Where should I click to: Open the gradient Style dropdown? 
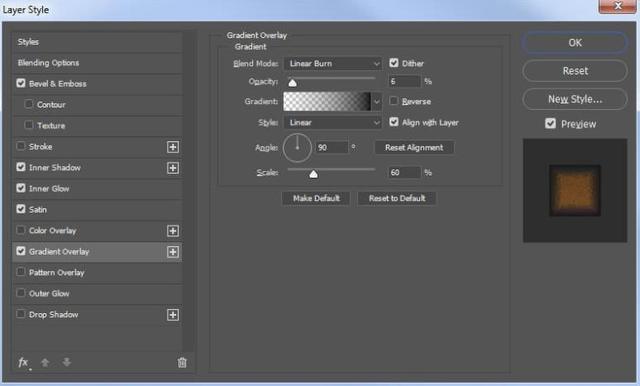(333, 122)
